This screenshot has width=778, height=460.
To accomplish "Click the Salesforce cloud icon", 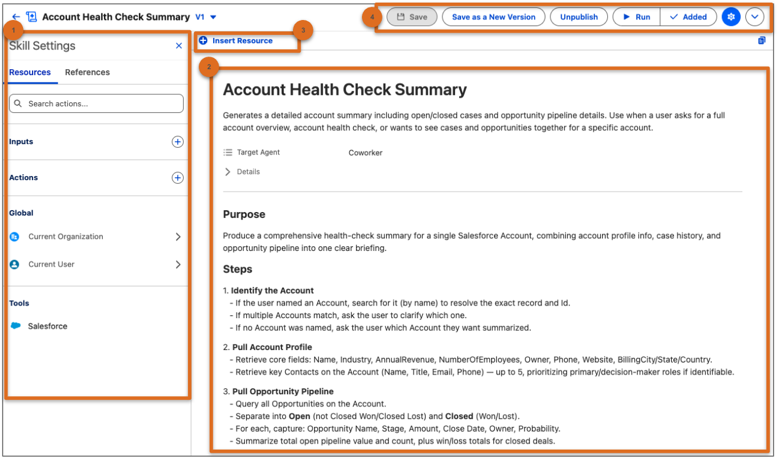I will point(16,326).
